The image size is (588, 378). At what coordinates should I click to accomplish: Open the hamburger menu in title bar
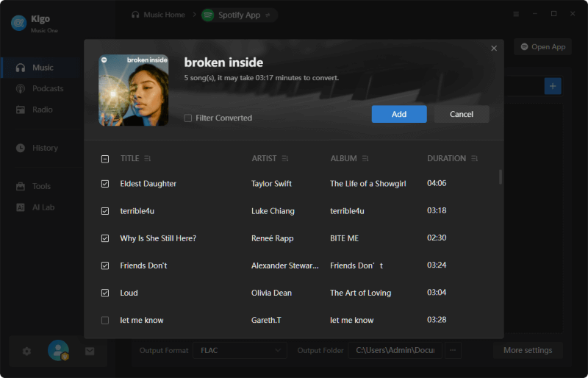coord(516,14)
